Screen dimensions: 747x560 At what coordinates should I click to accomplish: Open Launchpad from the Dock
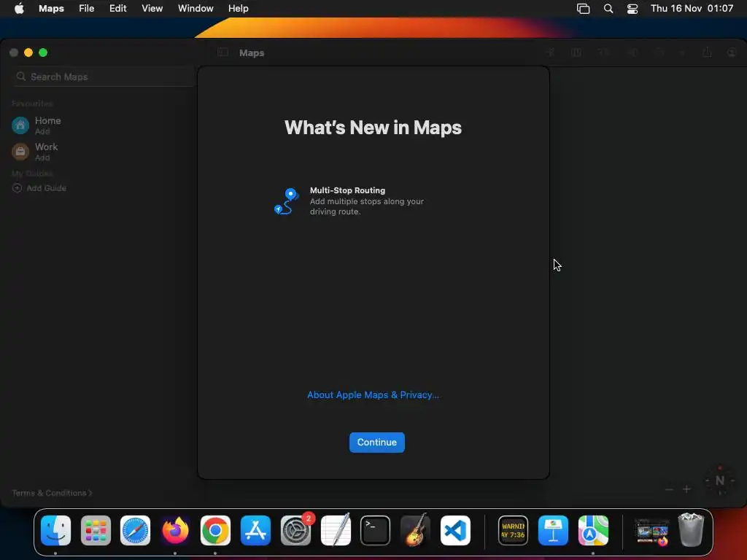[96, 531]
